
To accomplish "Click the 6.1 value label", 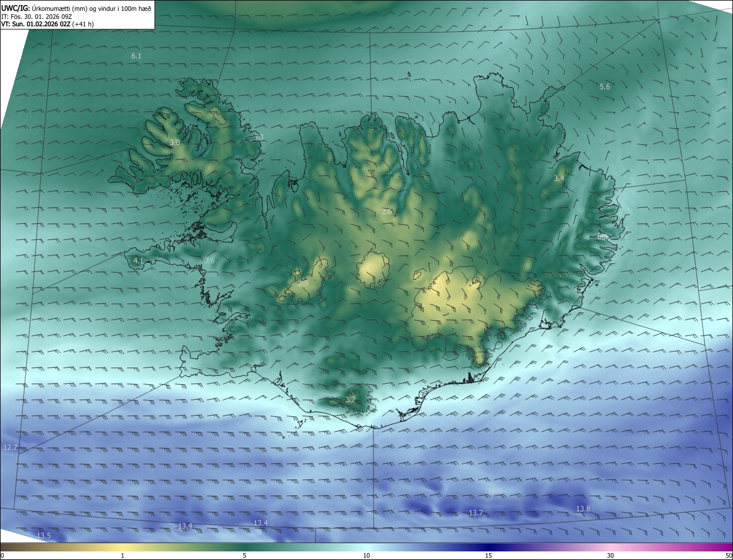I will pos(136,56).
